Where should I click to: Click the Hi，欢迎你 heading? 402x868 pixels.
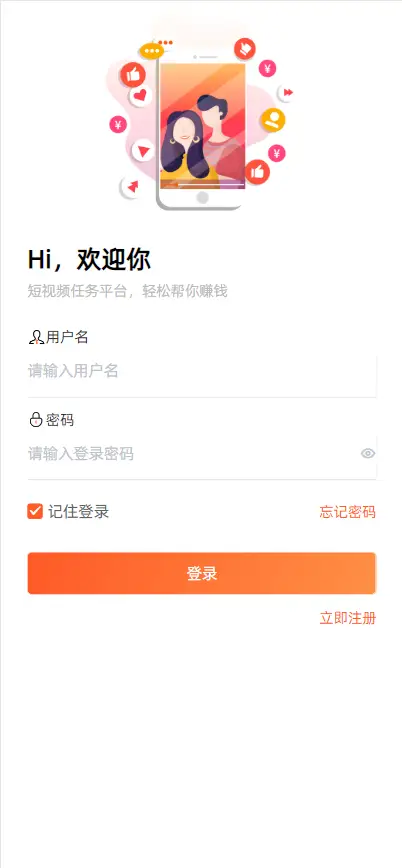coord(89,260)
